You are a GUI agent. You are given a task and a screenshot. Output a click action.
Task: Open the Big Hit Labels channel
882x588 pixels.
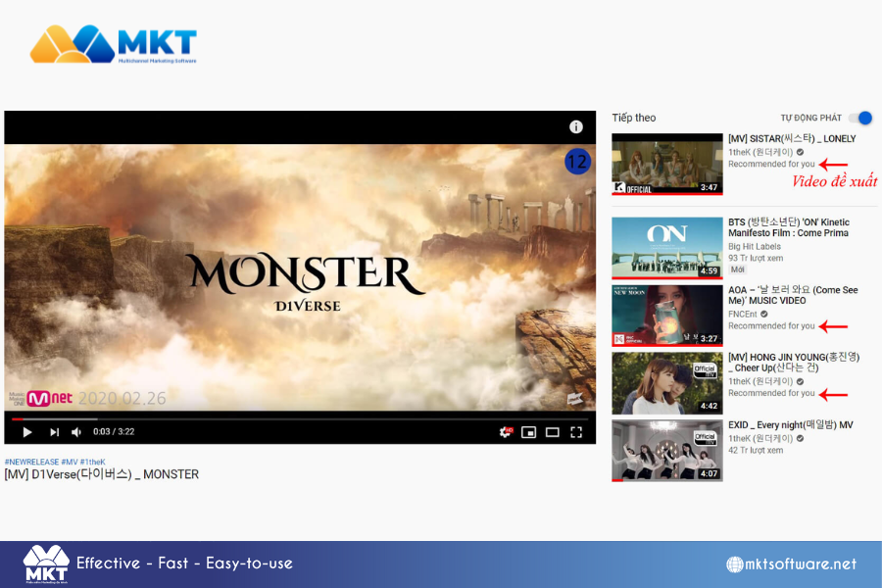coord(755,246)
